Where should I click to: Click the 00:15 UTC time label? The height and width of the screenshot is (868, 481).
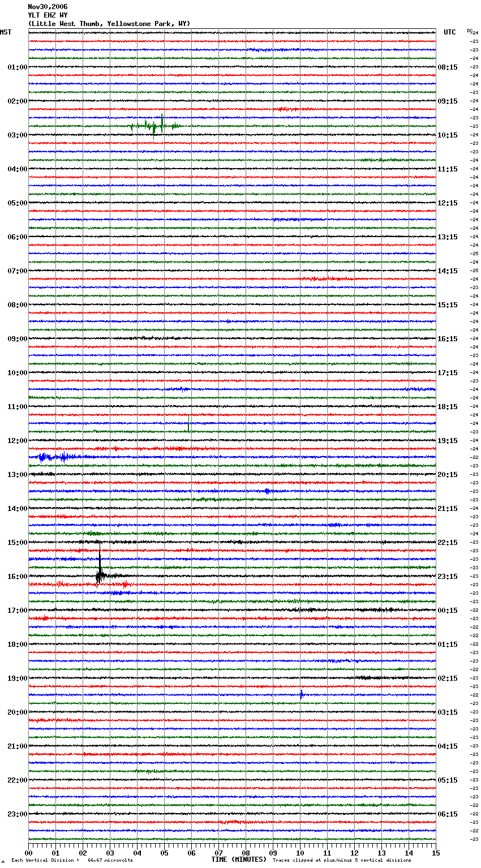(x=448, y=611)
